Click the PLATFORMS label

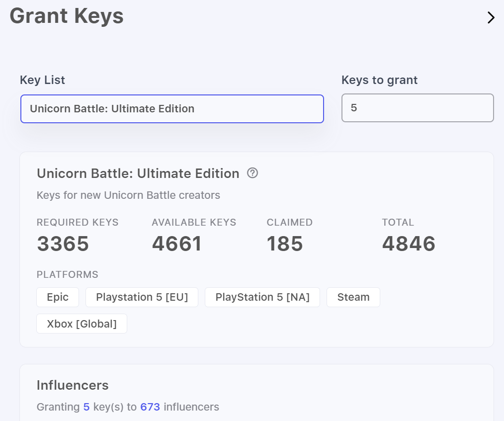pyautogui.click(x=68, y=274)
